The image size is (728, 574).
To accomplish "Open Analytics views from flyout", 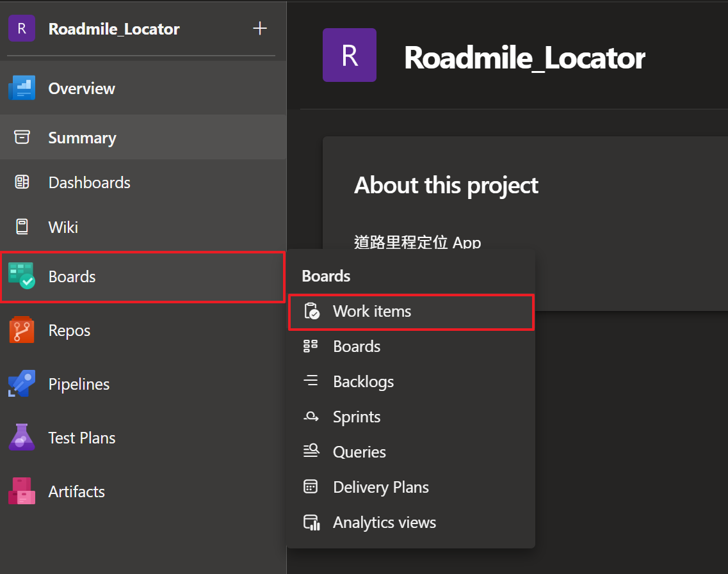I will click(x=384, y=523).
